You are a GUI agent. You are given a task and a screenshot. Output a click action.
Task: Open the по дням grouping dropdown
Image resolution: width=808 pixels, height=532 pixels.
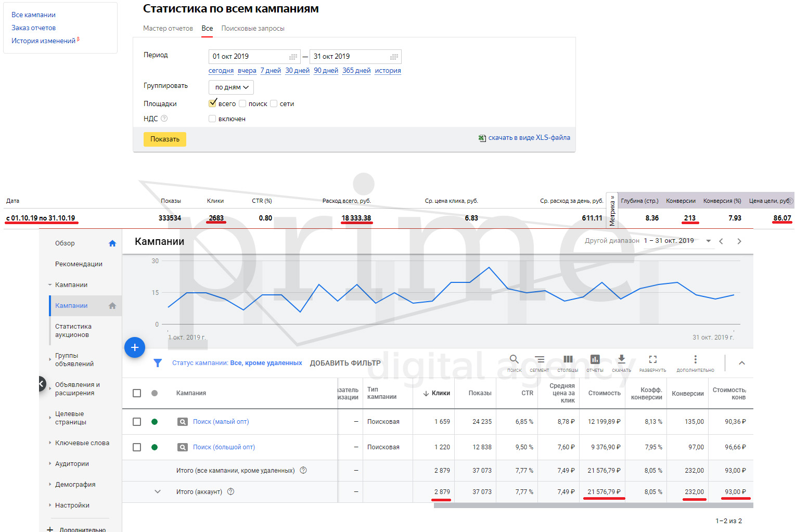tap(231, 87)
